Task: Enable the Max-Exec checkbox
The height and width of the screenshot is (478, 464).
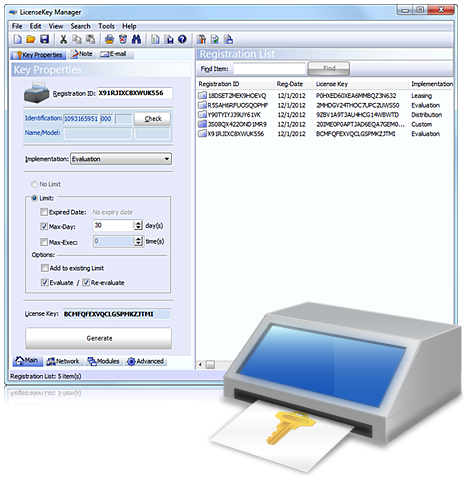Action: click(44, 242)
